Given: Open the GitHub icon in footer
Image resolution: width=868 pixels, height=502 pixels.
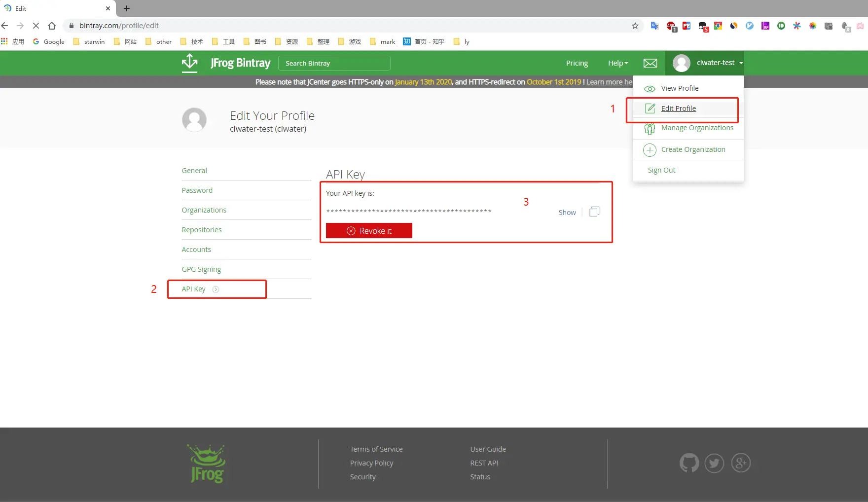Looking at the screenshot, I should click(689, 463).
